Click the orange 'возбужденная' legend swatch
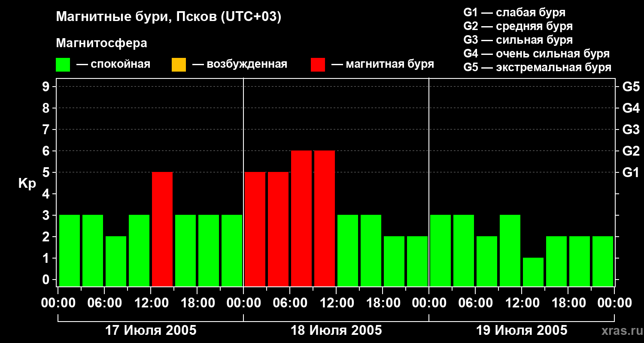The height and width of the screenshot is (343, 644). (179, 65)
